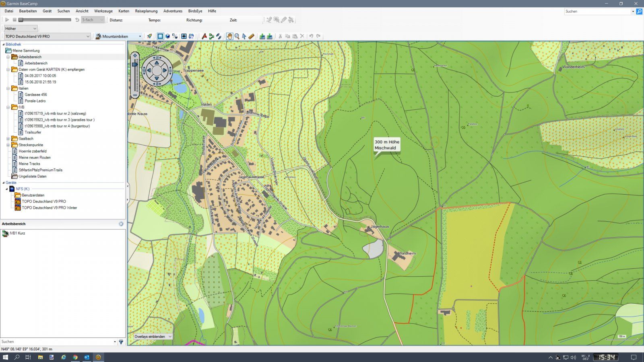Open the TOPO Deutschland V9 PRO map dropdown
The height and width of the screenshot is (362, 644).
(47, 36)
